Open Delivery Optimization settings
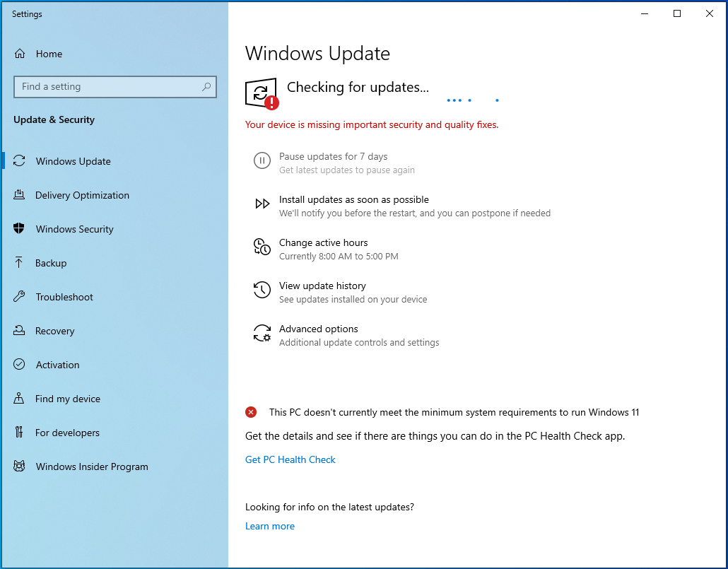 click(115, 195)
